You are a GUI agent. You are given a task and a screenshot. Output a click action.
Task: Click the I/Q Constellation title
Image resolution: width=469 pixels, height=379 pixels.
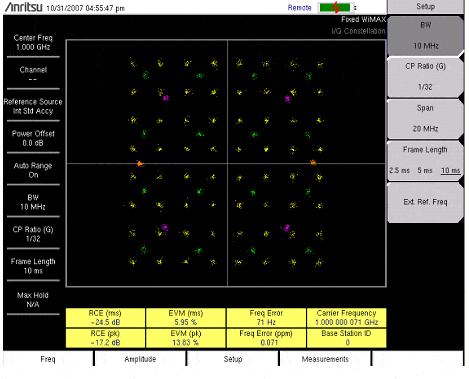359,31
